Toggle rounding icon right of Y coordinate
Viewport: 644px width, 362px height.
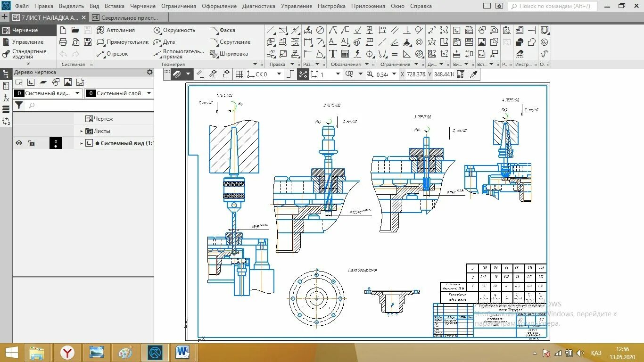point(461,74)
